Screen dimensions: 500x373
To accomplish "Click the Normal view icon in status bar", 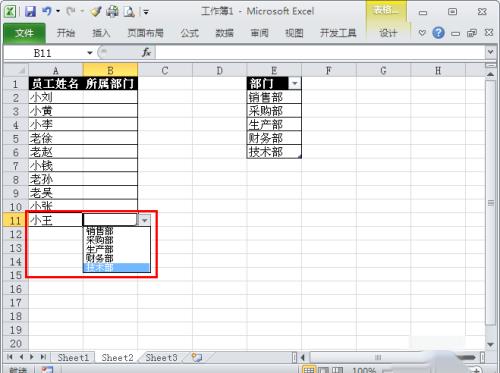I will click(x=309, y=370).
